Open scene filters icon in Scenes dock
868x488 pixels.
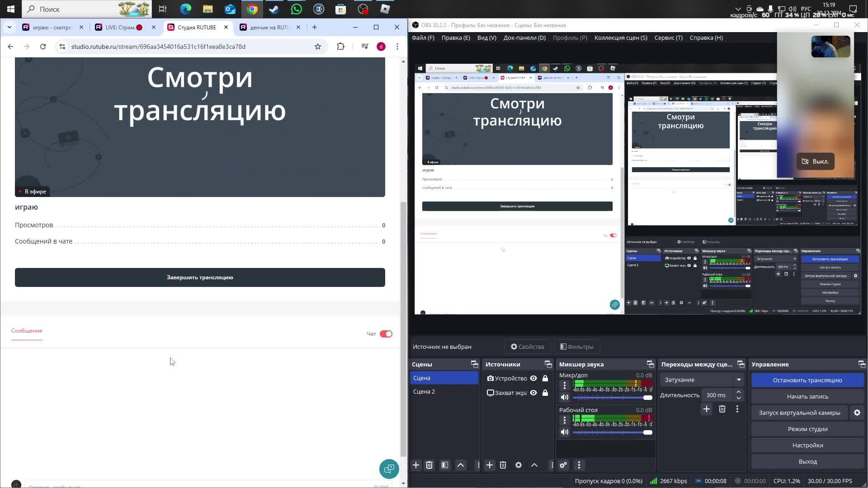pyautogui.click(x=445, y=465)
